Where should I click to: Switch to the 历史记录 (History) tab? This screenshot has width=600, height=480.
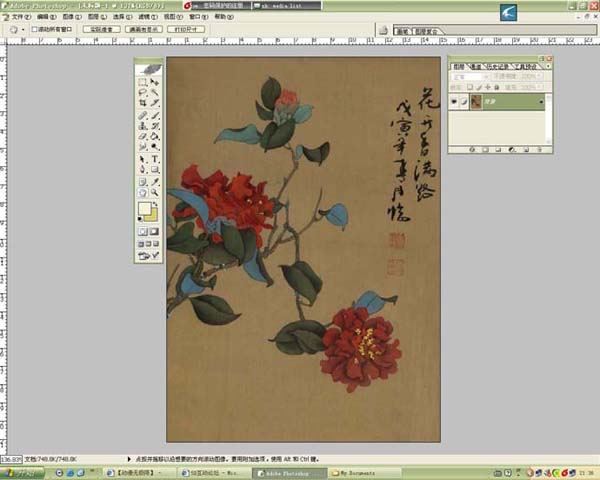(x=497, y=67)
